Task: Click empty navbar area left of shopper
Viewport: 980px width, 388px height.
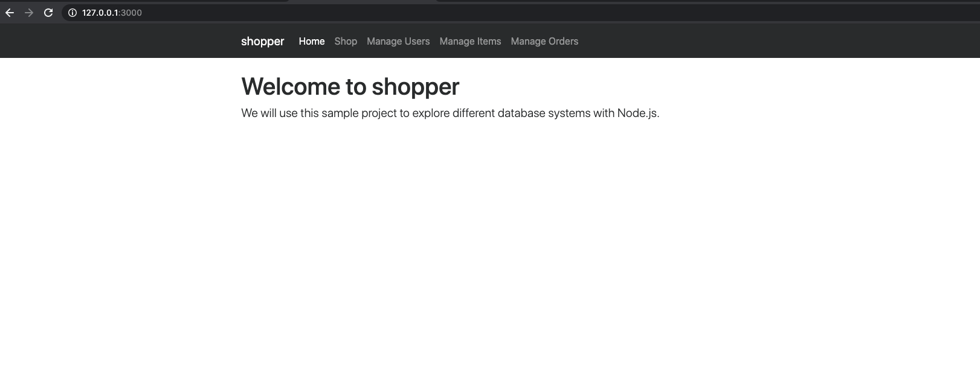Action: click(121, 41)
